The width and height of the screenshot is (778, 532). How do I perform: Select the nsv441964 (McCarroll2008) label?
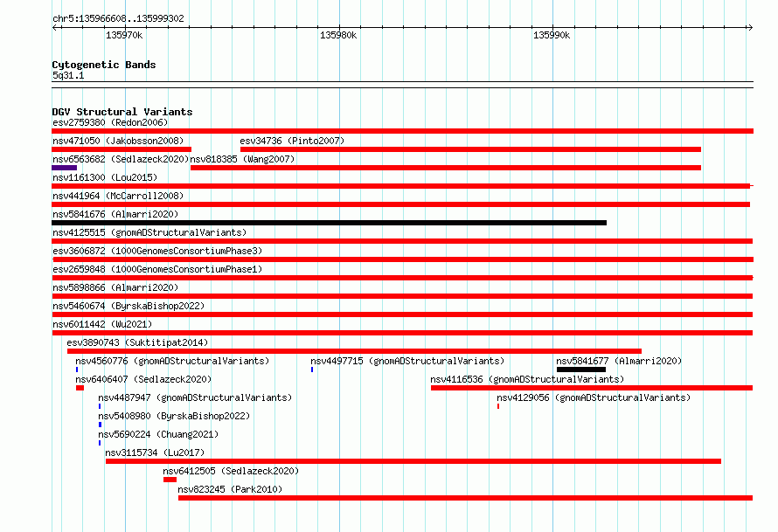[118, 196]
